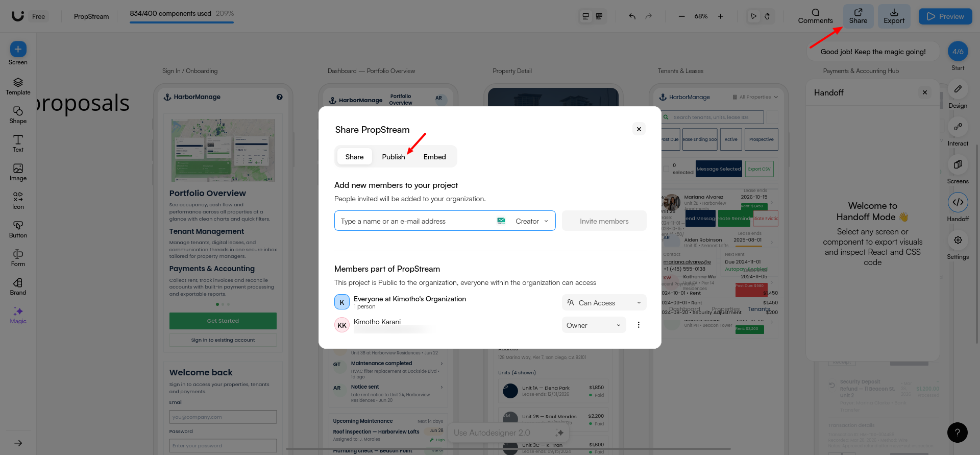Redo the last action
This screenshot has width=980, height=455.
(x=649, y=16)
